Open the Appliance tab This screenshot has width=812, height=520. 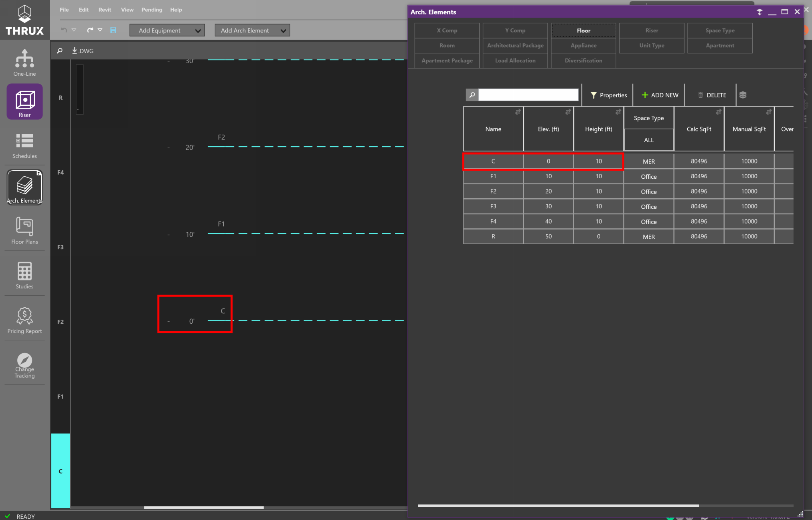pos(583,46)
